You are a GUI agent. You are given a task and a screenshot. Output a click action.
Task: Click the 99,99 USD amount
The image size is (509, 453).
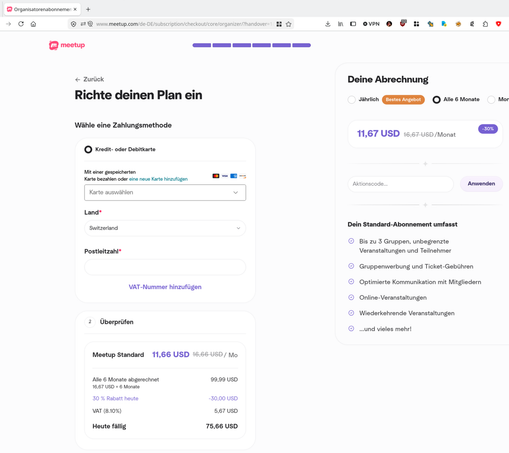click(x=224, y=379)
